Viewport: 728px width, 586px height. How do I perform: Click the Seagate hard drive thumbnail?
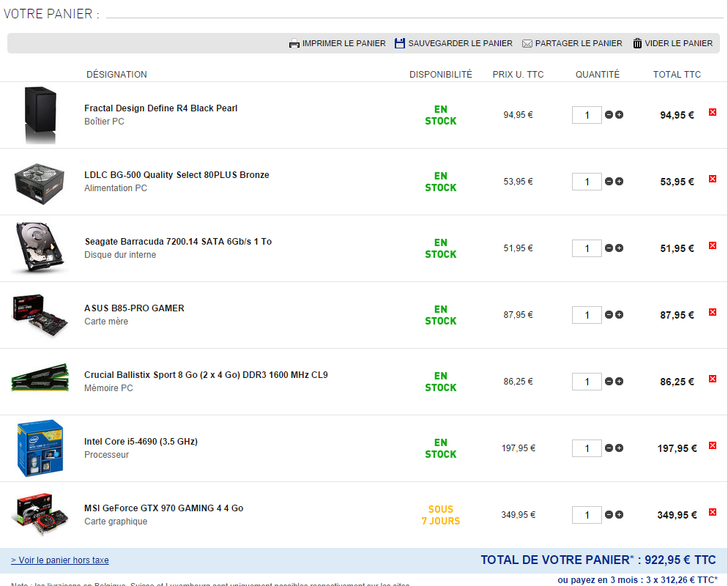pyautogui.click(x=40, y=248)
